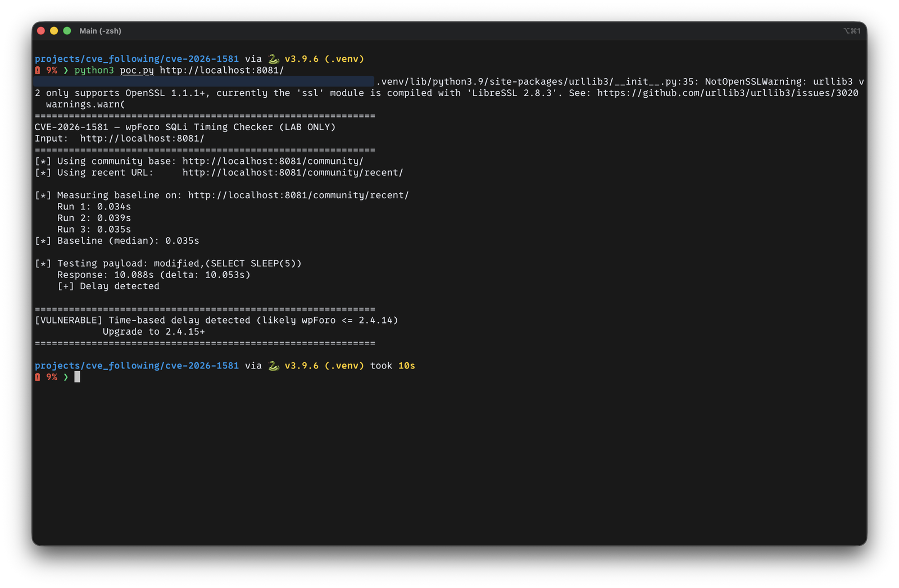Click the Run 3: 0.035s line
Screen dimensions: 899x588
coord(94,230)
